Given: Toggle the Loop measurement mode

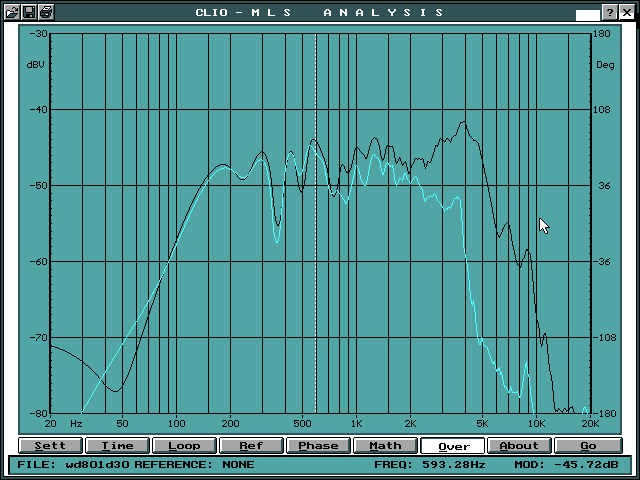Looking at the screenshot, I should coord(184,446).
